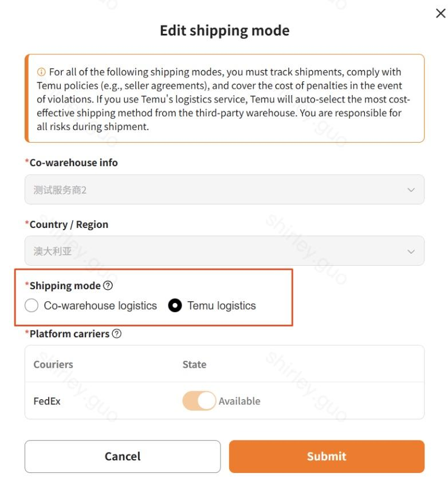The width and height of the screenshot is (448, 481).
Task: Click the Available label next to the switch
Action: (239, 401)
